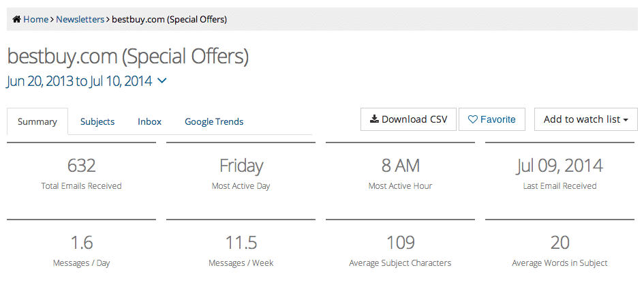Click the heart icon to favorite
This screenshot has height=300, width=644.
point(473,119)
